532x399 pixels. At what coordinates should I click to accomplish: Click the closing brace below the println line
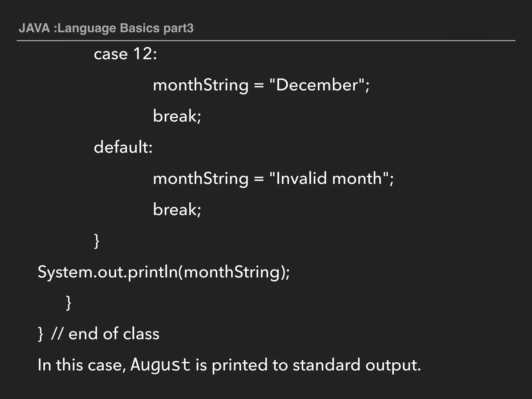coord(69,303)
